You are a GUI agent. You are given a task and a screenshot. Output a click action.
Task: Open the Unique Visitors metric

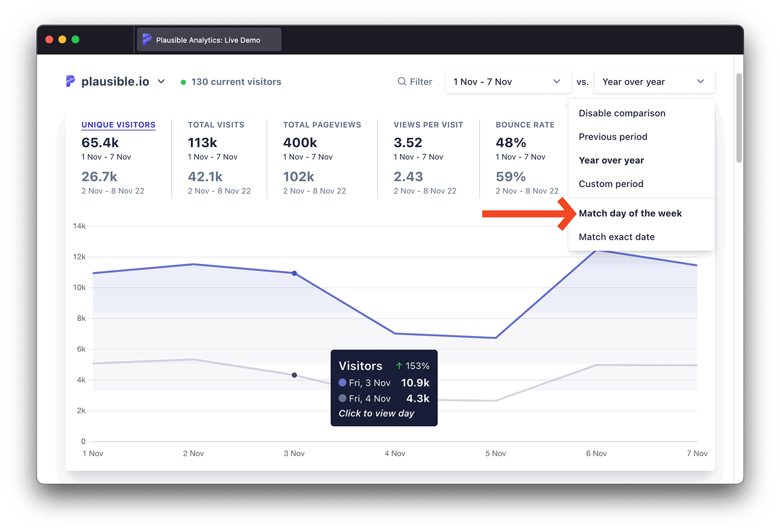118,125
